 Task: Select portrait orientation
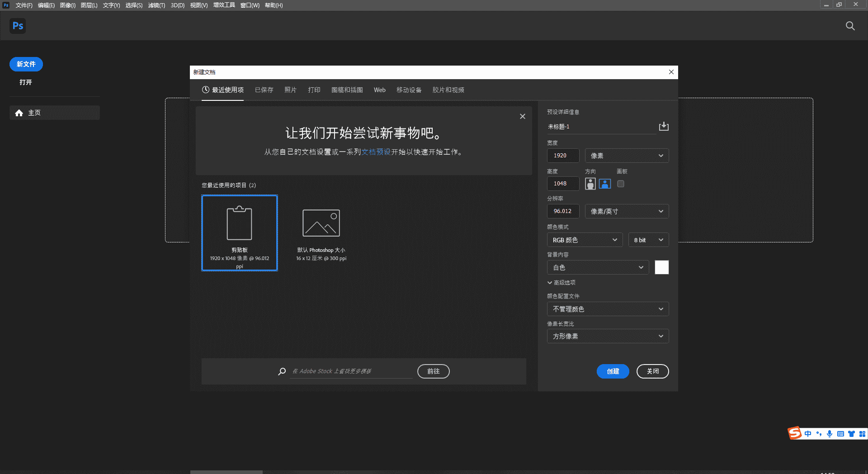590,184
